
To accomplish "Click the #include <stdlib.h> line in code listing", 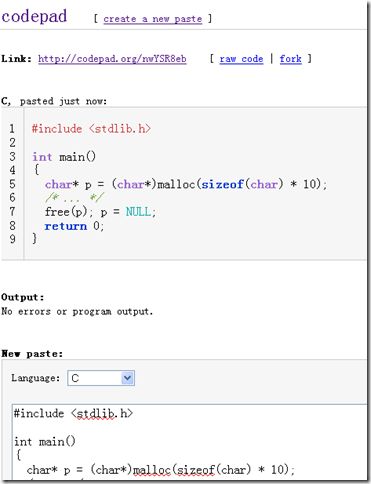I will pyautogui.click(x=91, y=129).
